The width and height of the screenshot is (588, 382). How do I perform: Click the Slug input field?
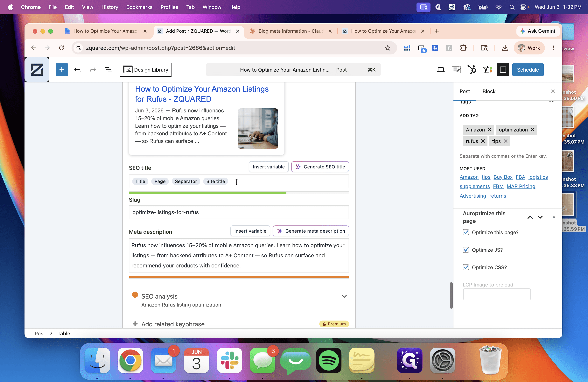pos(239,212)
